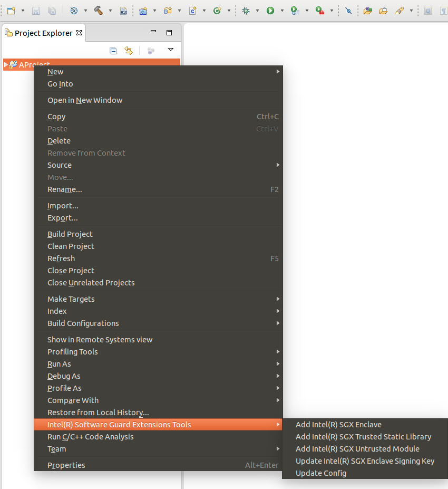Image resolution: width=448 pixels, height=489 pixels.
Task: Click Add Intel(R) SGX Trusted Static Library
Action: [363, 437]
